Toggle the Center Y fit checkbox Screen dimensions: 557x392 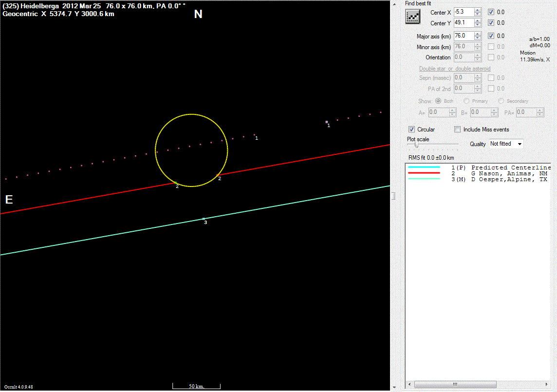[x=491, y=23]
